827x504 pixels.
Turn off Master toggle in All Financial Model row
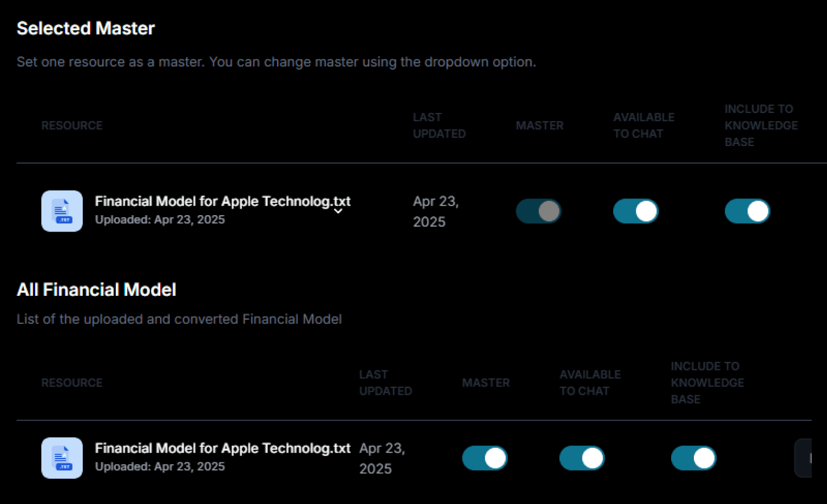click(x=485, y=458)
